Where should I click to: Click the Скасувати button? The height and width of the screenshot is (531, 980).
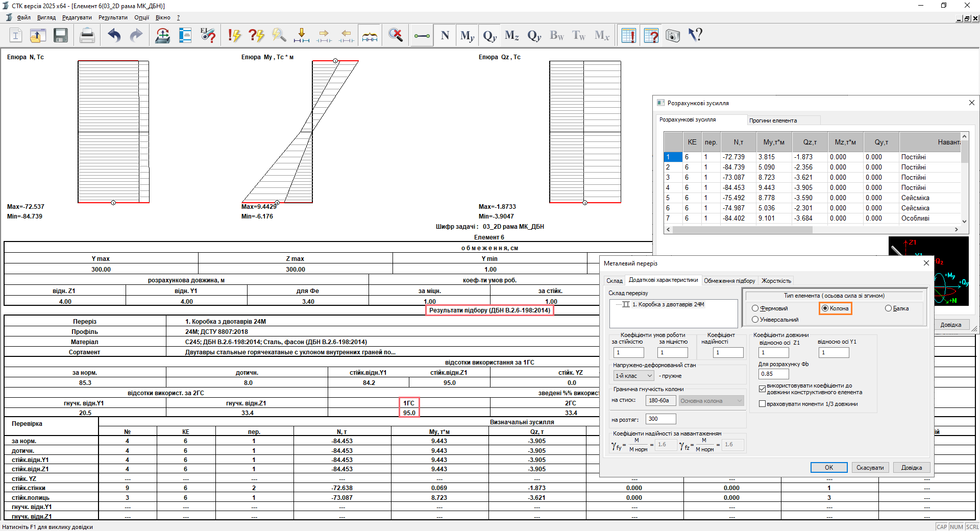pyautogui.click(x=870, y=468)
